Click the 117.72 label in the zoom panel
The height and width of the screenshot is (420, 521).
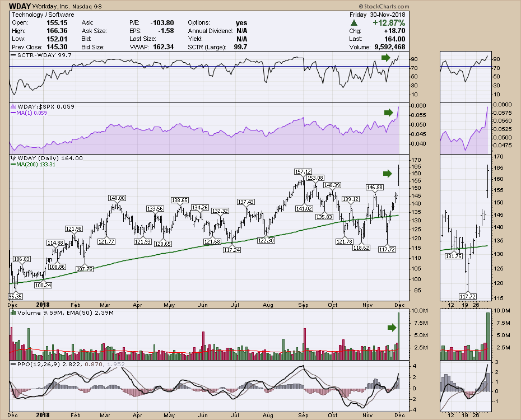coord(468,296)
